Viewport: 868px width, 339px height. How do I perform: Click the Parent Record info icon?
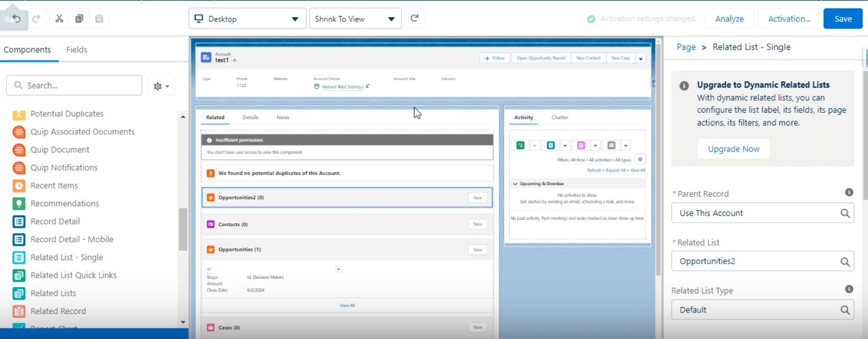tap(849, 193)
